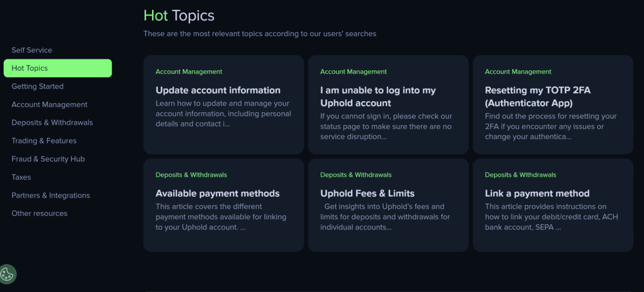The image size is (644, 292).
Task: Click 'This article covers the different payment methods' text
Action: [x=221, y=217]
